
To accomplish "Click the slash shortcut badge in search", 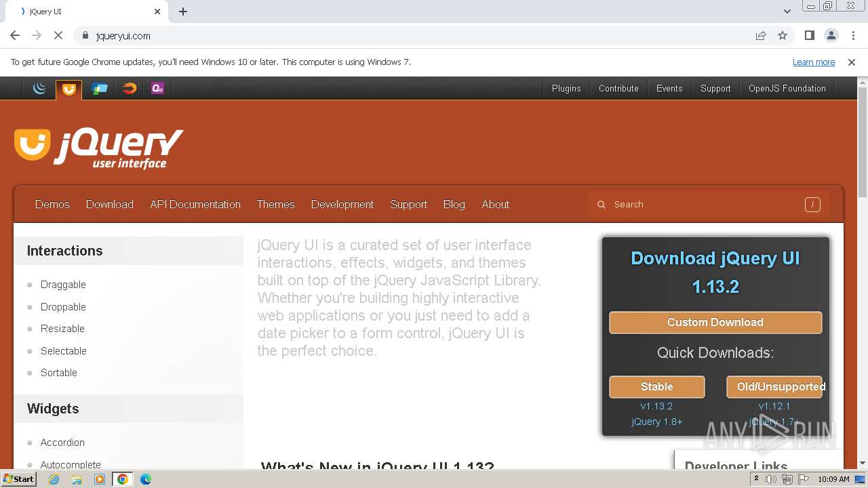I will [x=812, y=204].
